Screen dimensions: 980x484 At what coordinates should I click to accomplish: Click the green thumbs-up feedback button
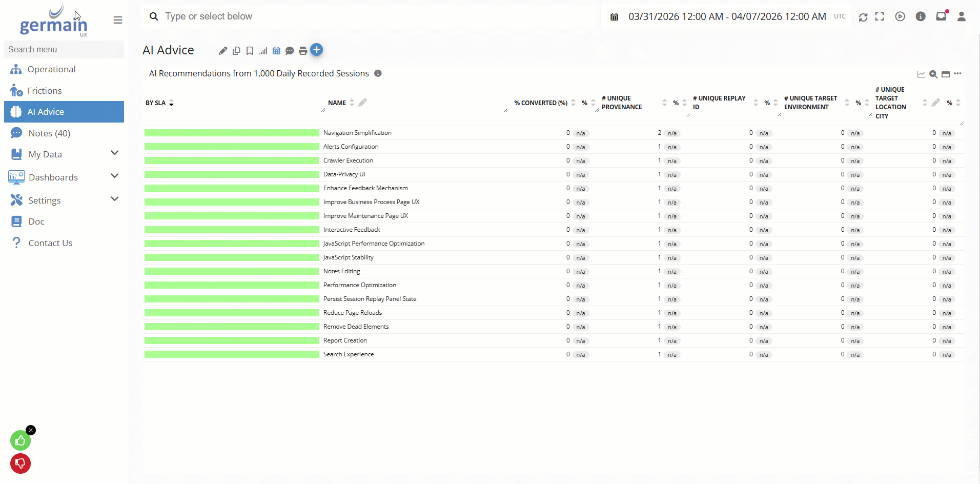[x=21, y=440]
